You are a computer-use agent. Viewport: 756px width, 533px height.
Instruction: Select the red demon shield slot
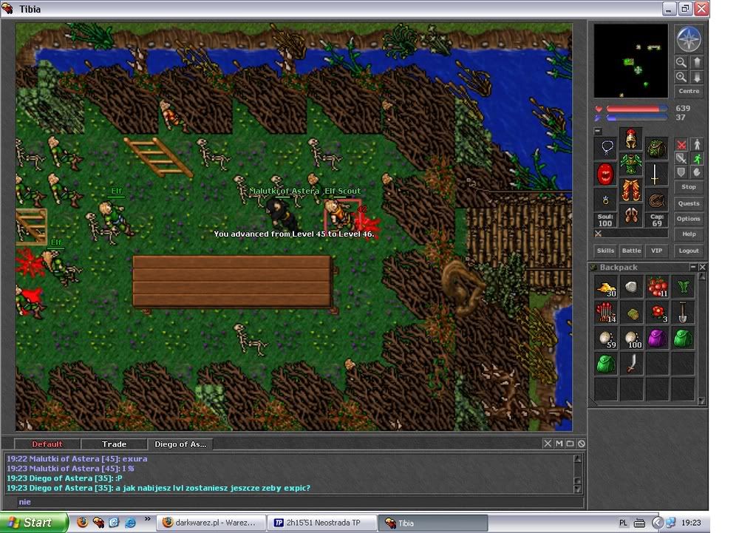[x=606, y=174]
